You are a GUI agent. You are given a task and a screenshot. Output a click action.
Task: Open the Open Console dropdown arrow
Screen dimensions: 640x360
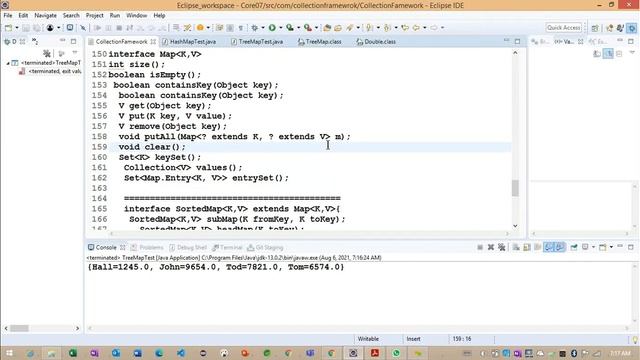point(611,247)
